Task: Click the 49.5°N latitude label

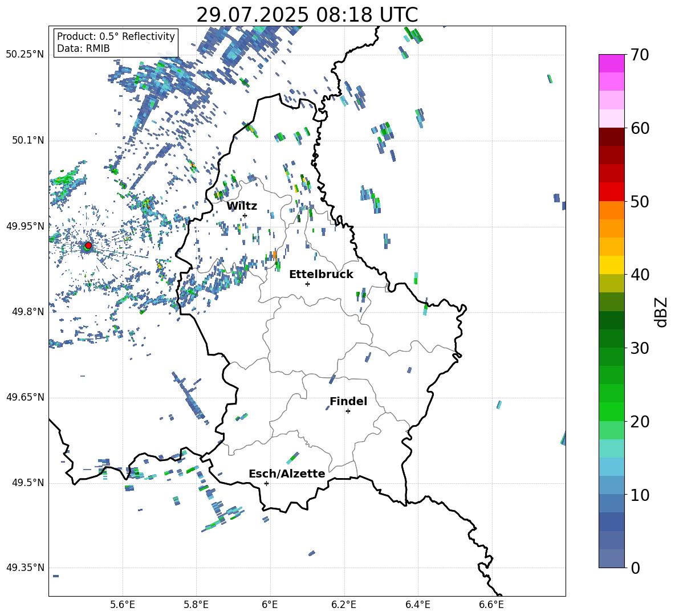Action: pos(28,483)
